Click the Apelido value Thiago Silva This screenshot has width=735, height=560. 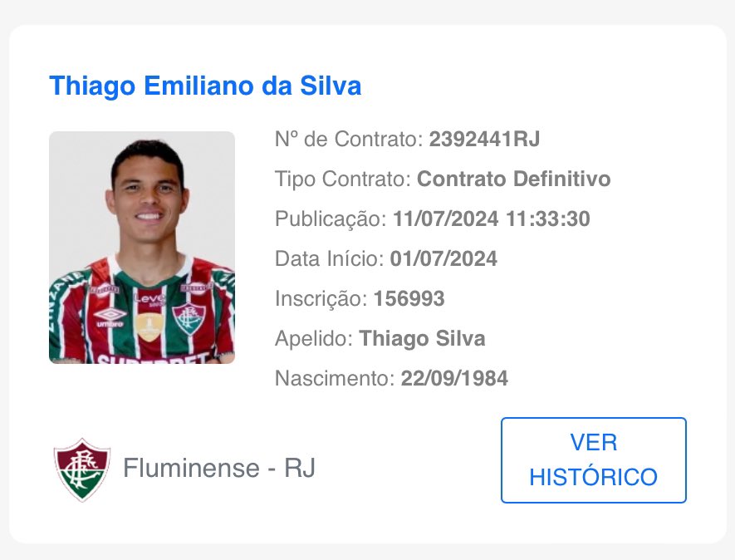[422, 338]
